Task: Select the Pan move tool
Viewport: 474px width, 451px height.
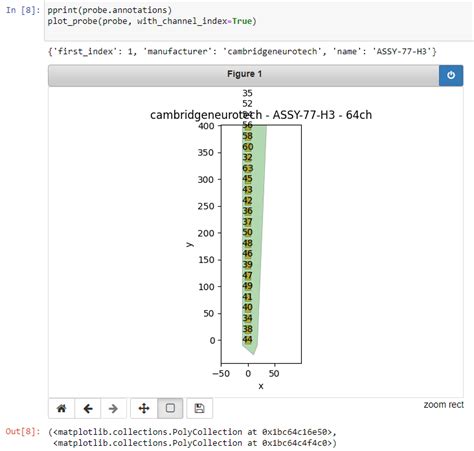Action: 144,408
